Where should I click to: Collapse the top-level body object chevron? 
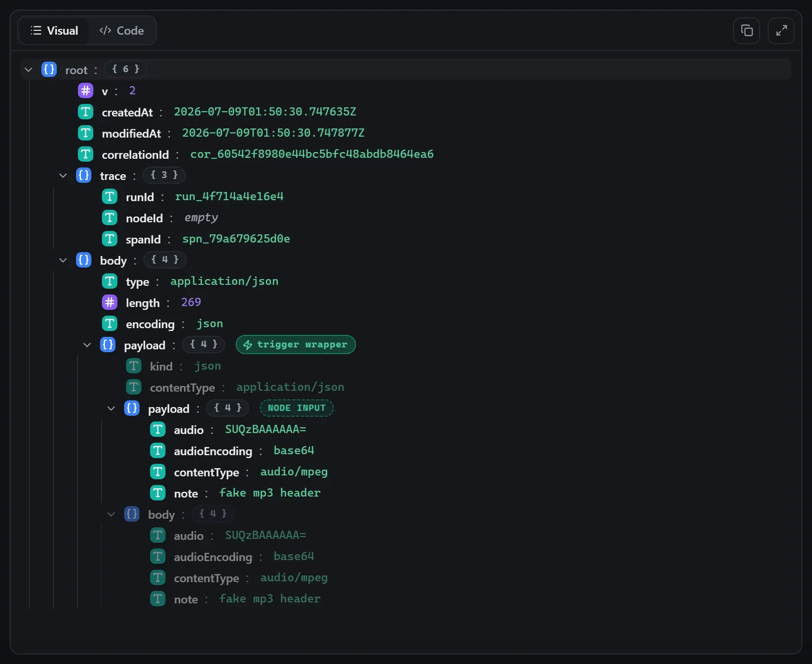point(63,260)
